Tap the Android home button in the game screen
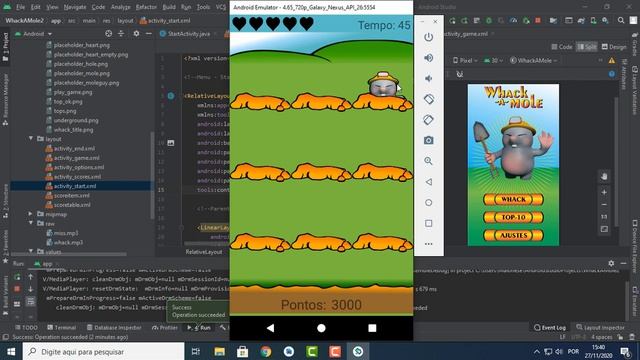 point(321,328)
